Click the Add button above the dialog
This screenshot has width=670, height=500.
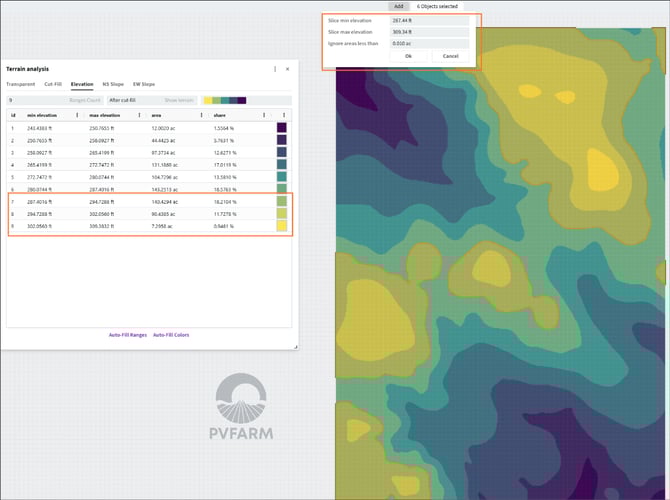pos(399,6)
